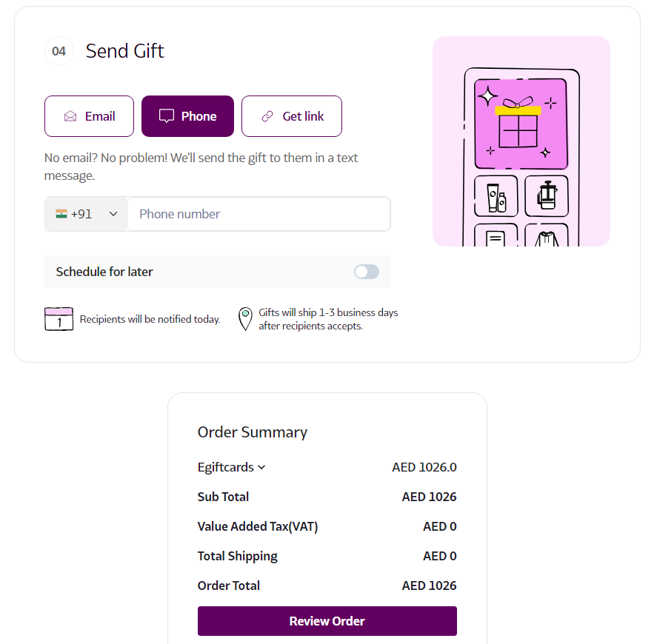Click the French press coffee icon

pyautogui.click(x=547, y=196)
